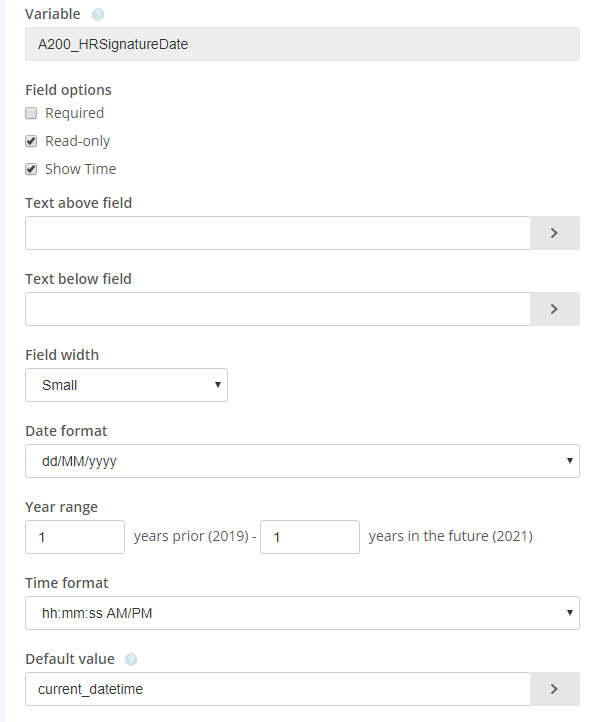Screen dimensions: 597x722
Task: Select the years prior input box
Action: point(75,537)
